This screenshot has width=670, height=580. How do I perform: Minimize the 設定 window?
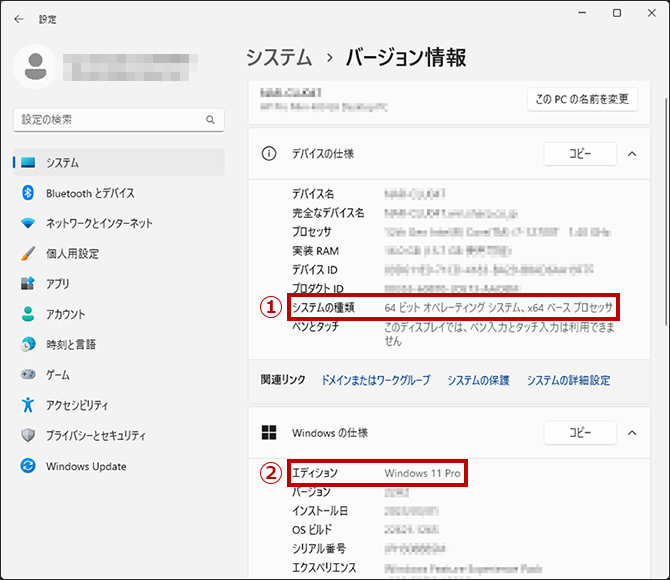point(582,13)
